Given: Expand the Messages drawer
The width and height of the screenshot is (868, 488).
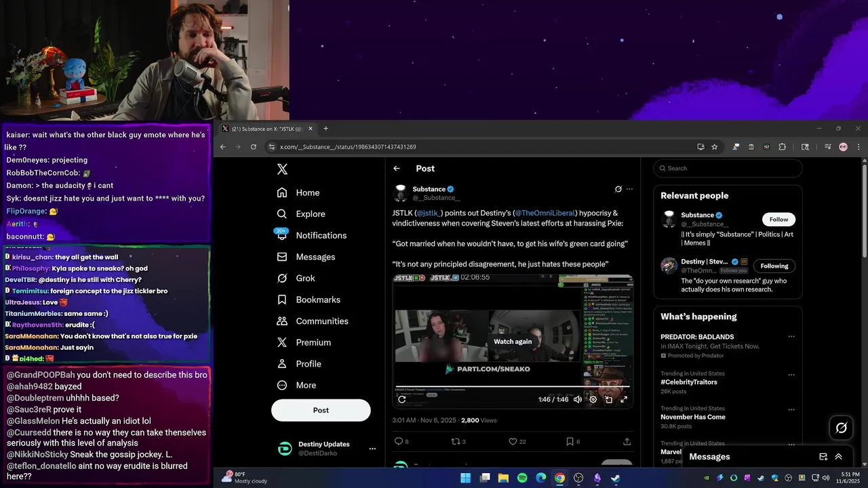Looking at the screenshot, I should click(838, 457).
